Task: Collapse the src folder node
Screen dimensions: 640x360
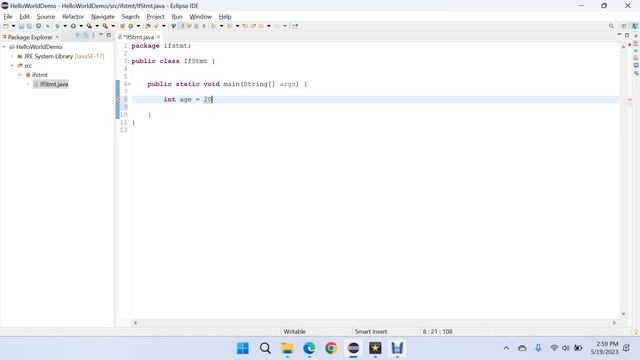Action: click(12, 65)
